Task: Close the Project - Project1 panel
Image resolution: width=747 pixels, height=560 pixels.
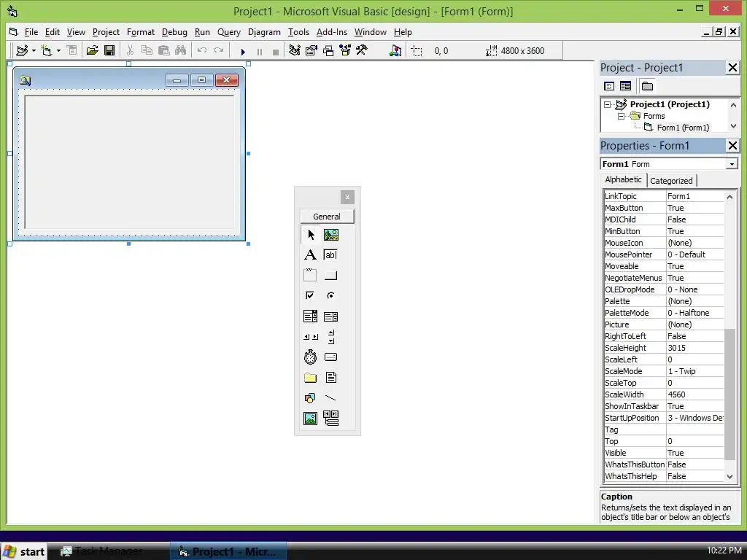Action: pyautogui.click(x=732, y=68)
